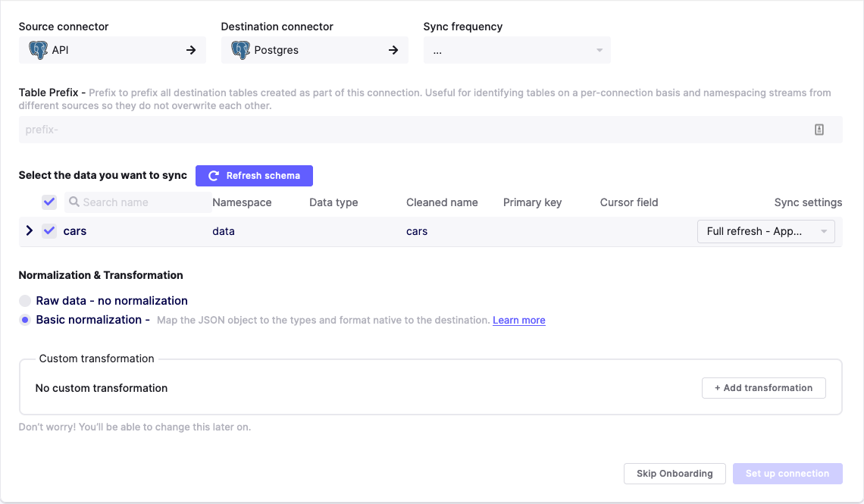
Task: Click into the Table Prefix text field
Action: tap(409, 130)
